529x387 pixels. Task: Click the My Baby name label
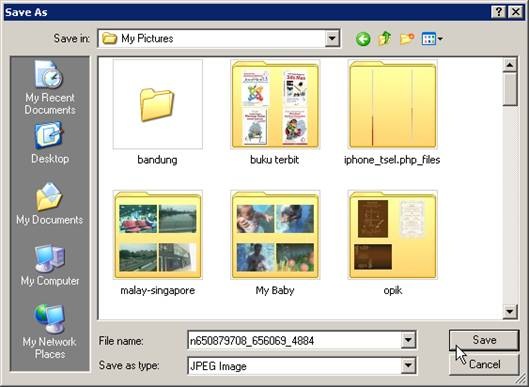pyautogui.click(x=275, y=291)
